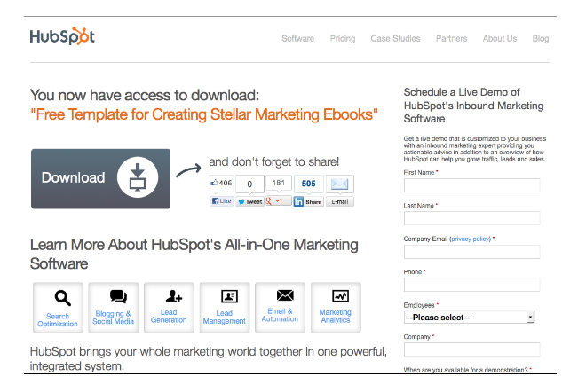
Task: Click into the First Name field
Action: tap(471, 185)
